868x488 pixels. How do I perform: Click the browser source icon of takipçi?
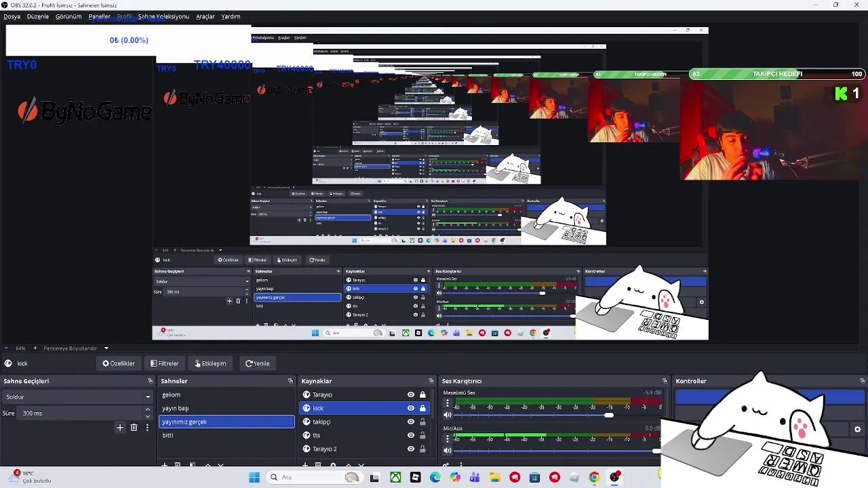[x=307, y=422]
